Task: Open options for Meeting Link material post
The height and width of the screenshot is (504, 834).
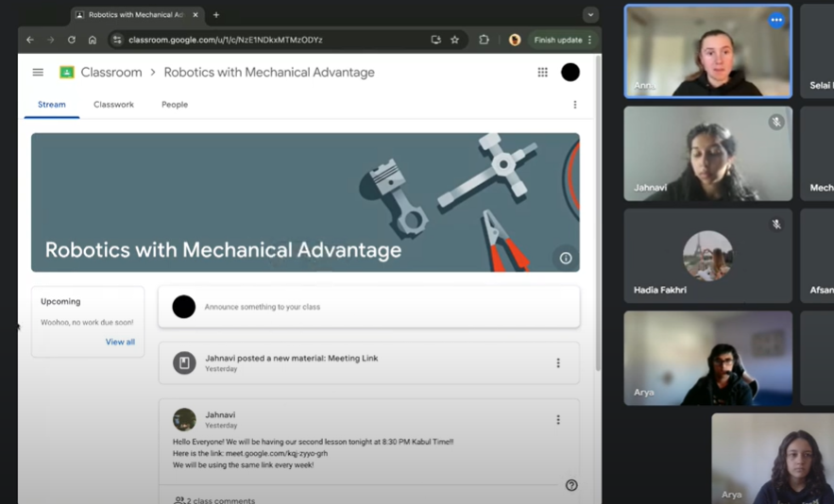Action: (558, 363)
